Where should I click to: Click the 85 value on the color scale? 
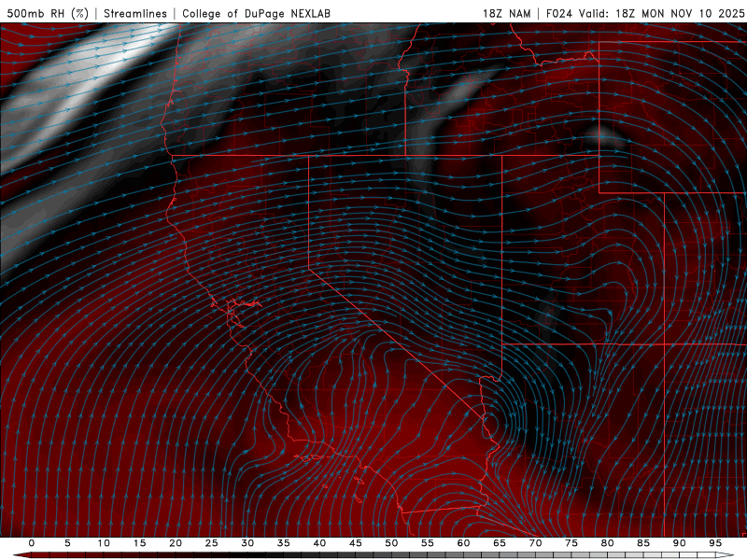pos(643,543)
